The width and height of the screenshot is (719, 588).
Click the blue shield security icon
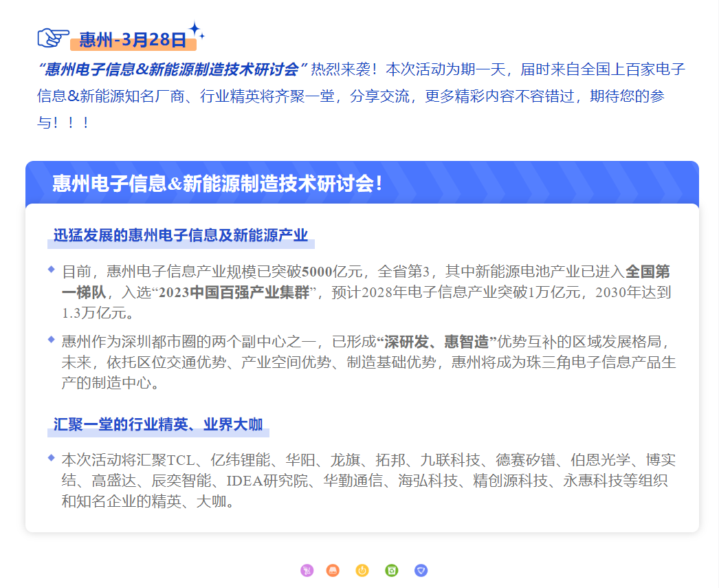pos(421,570)
